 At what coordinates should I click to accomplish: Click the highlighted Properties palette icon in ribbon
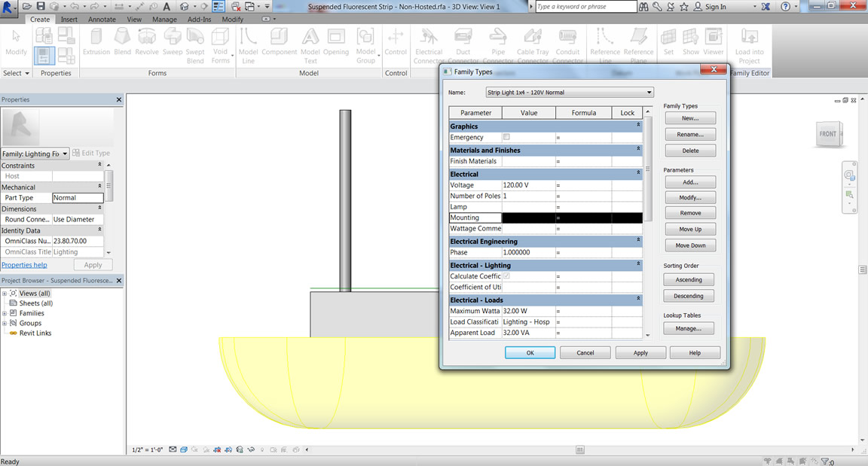coord(44,56)
